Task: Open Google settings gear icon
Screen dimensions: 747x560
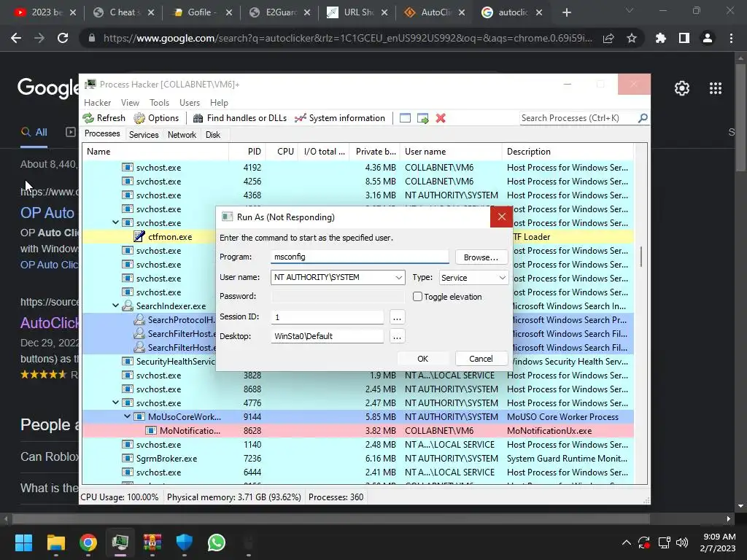Action: (682, 88)
